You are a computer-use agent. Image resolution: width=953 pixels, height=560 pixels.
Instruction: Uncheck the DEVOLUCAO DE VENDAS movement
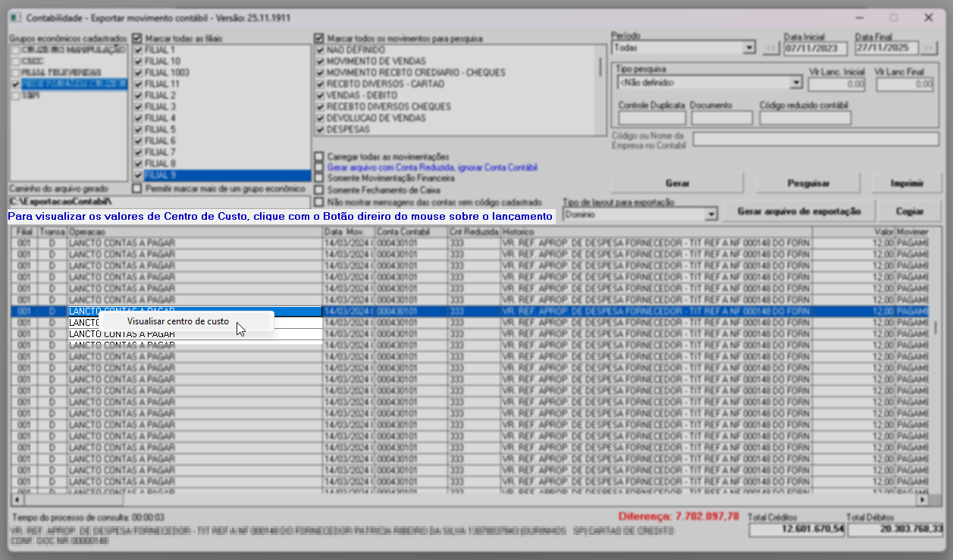click(x=320, y=118)
